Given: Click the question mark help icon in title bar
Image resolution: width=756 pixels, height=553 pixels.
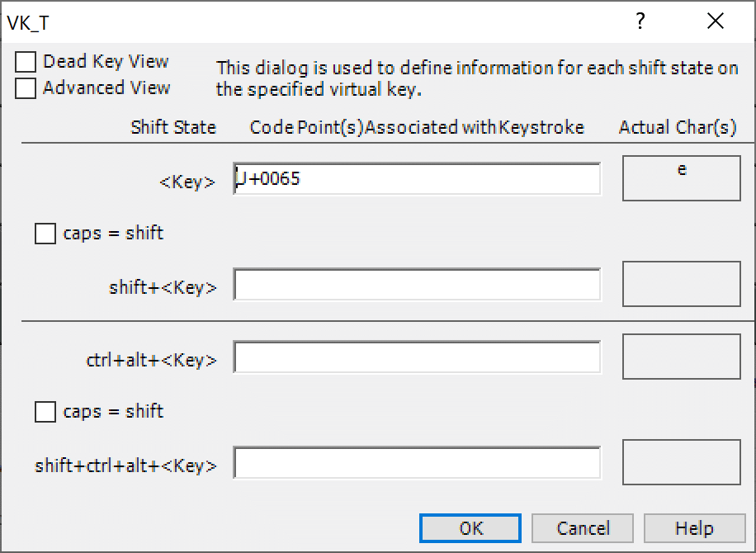Looking at the screenshot, I should pos(640,21).
